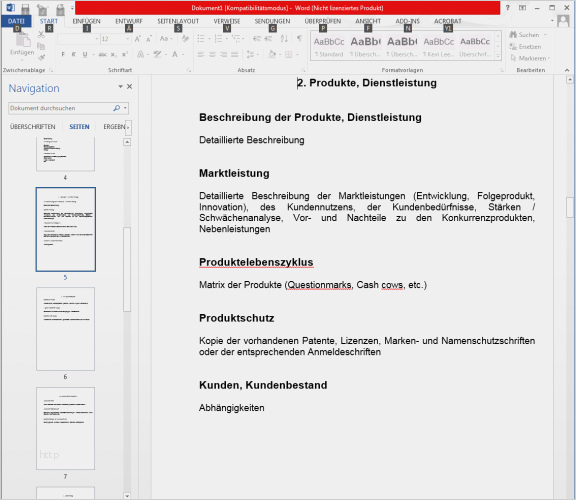
Task: Center align the paragraph text
Action: click(x=212, y=54)
